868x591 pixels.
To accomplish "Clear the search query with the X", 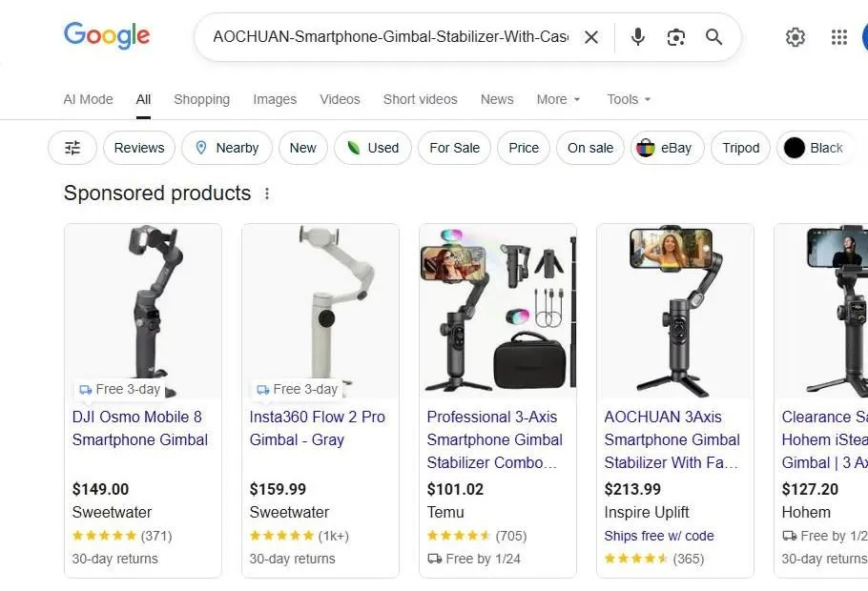I will pyautogui.click(x=591, y=37).
